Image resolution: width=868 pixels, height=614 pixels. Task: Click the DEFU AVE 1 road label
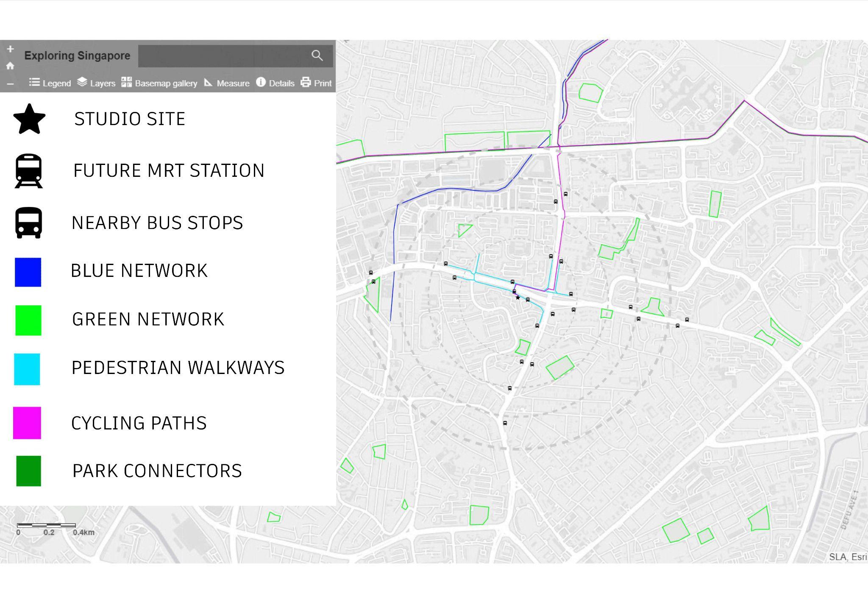tap(849, 509)
